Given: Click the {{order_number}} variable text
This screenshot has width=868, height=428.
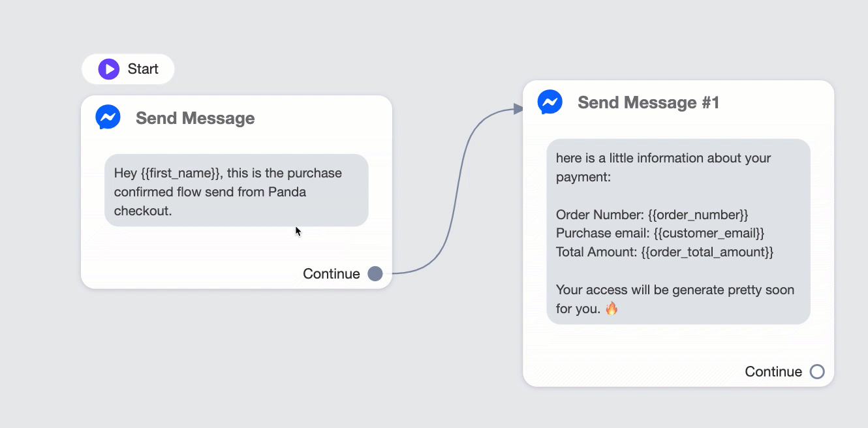Looking at the screenshot, I should coord(698,215).
